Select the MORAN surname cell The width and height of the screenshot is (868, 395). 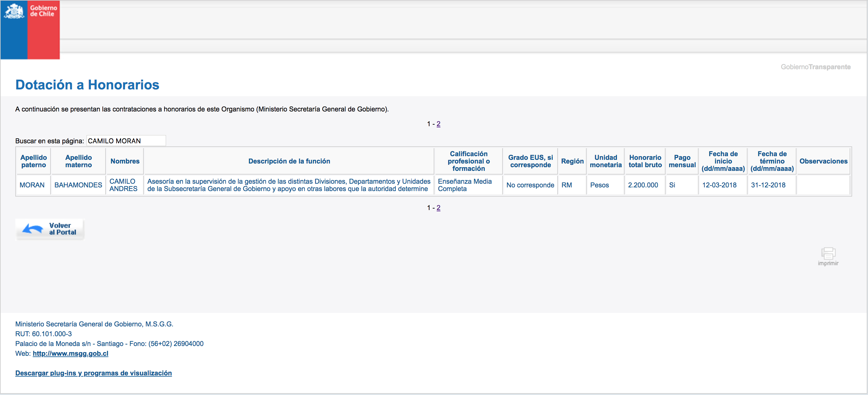point(32,185)
